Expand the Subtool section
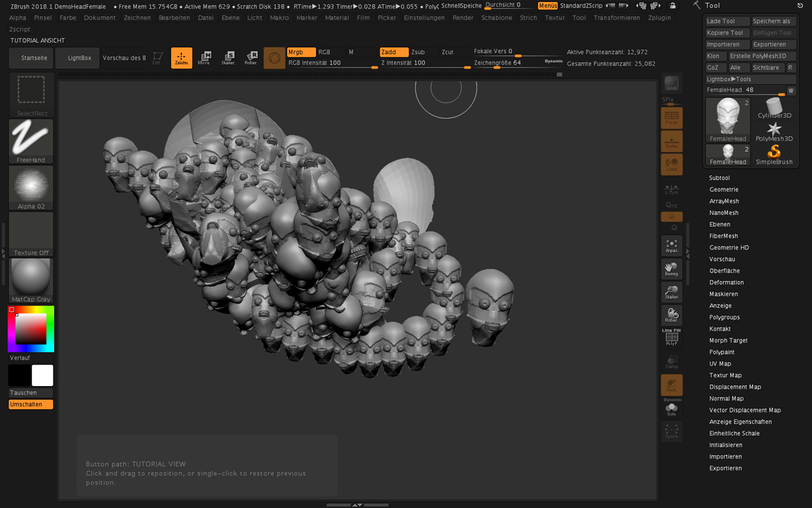This screenshot has height=508, width=812. (719, 178)
